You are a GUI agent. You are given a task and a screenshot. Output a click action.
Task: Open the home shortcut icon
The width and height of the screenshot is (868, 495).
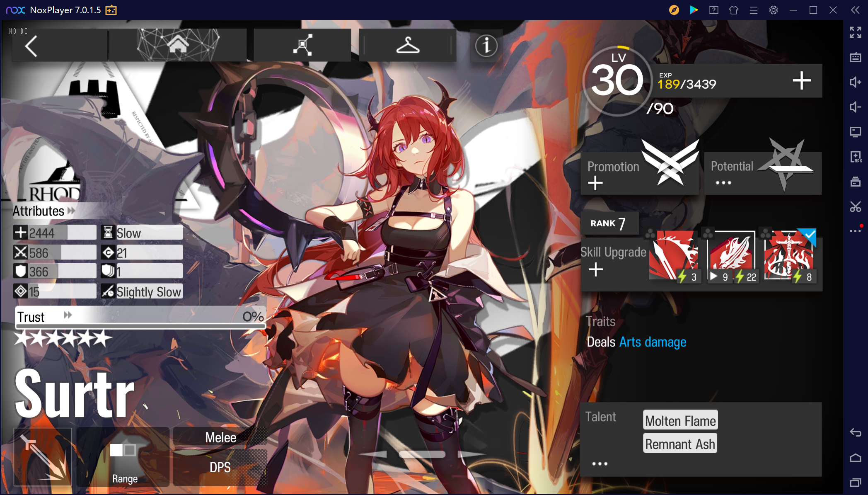point(178,44)
